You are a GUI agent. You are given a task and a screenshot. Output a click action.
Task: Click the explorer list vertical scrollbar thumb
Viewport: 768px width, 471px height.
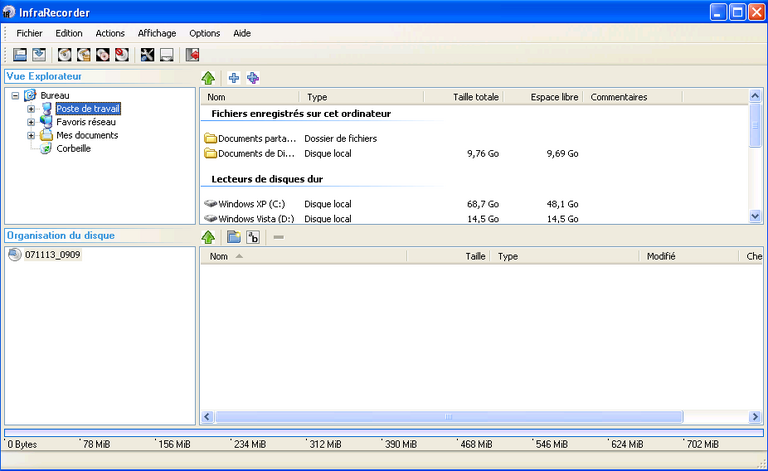[x=755, y=125]
